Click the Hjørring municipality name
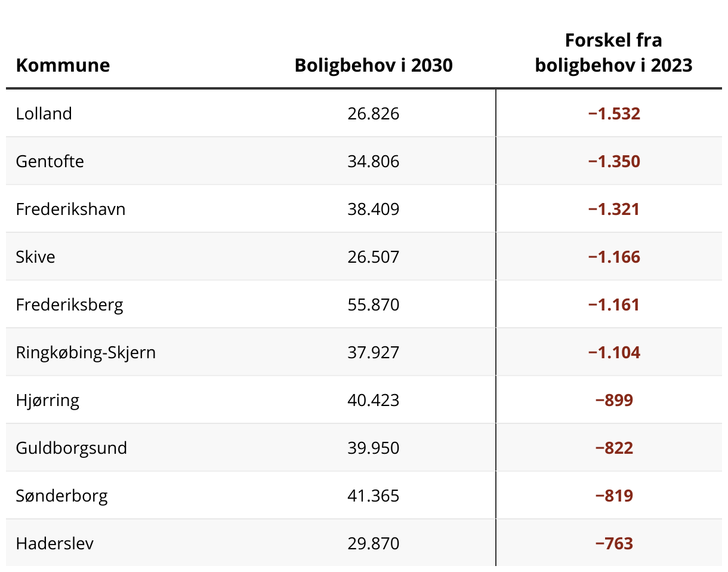Viewport: 728px width, 572px height. (x=48, y=400)
